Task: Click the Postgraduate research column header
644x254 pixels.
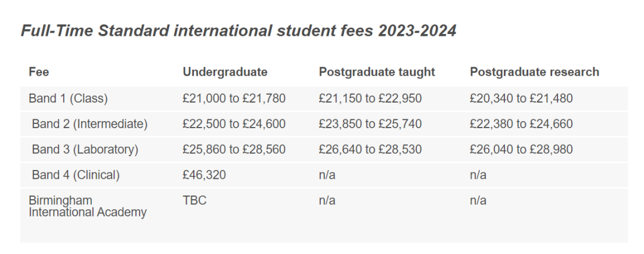Action: pos(534,72)
